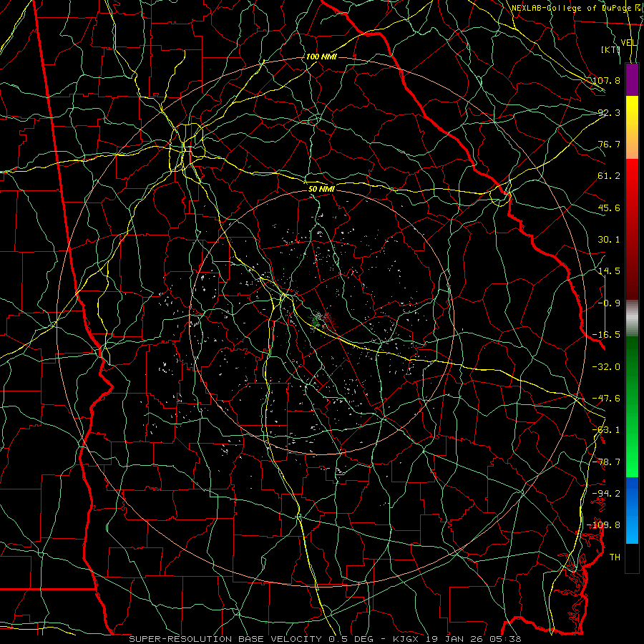Select the gray near-zero segment of the color bar
Viewport: 644px width, 644px height.
pos(632,318)
